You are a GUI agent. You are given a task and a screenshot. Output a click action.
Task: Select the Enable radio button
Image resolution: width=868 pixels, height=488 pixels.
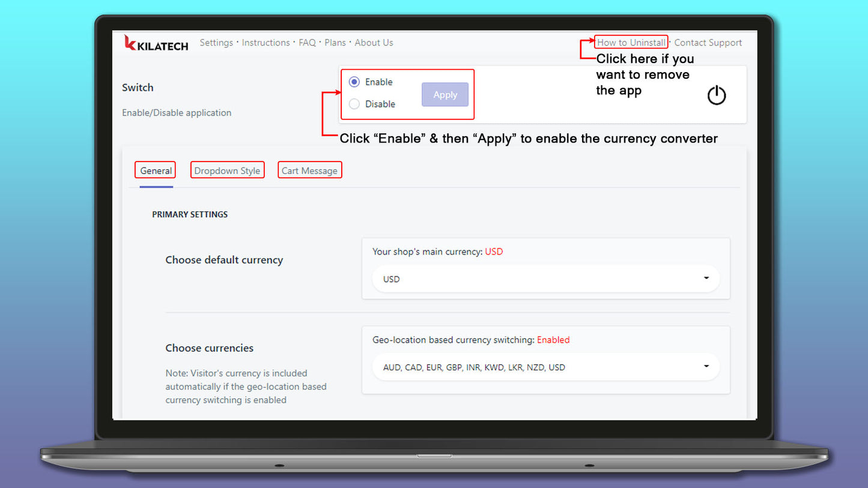354,82
